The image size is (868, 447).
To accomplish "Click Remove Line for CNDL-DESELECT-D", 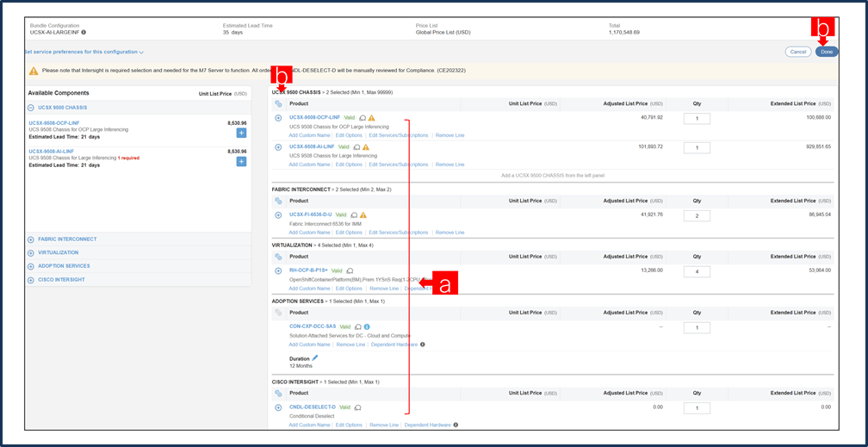I will tap(384, 425).
